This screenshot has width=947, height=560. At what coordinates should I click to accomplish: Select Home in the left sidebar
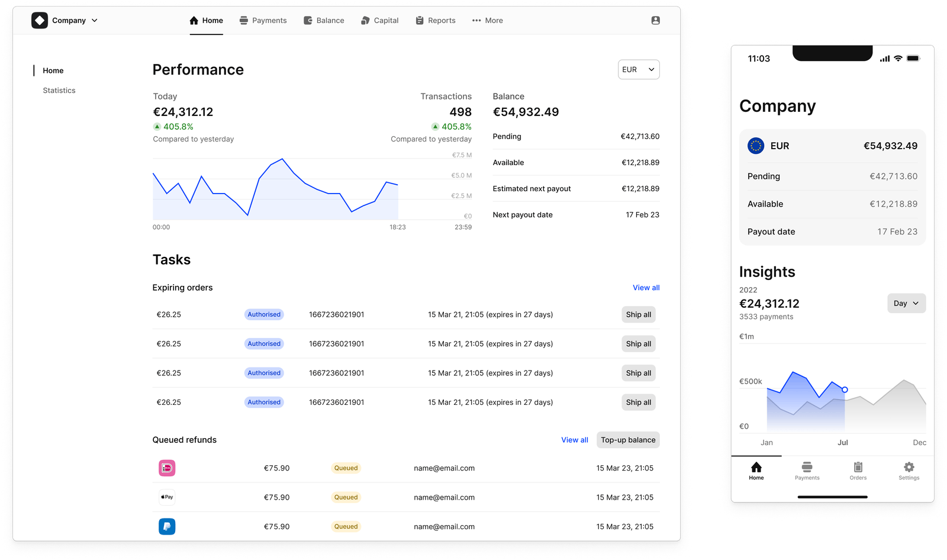tap(53, 70)
